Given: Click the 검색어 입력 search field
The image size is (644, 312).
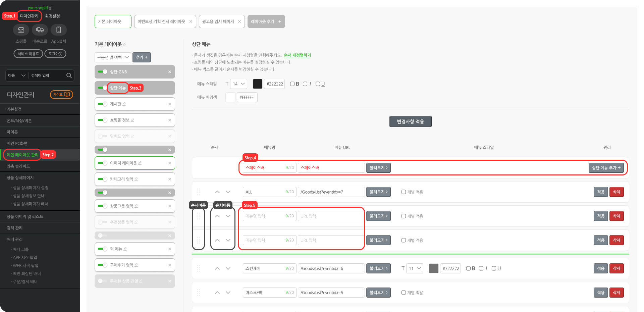Looking at the screenshot, I should [x=47, y=75].
